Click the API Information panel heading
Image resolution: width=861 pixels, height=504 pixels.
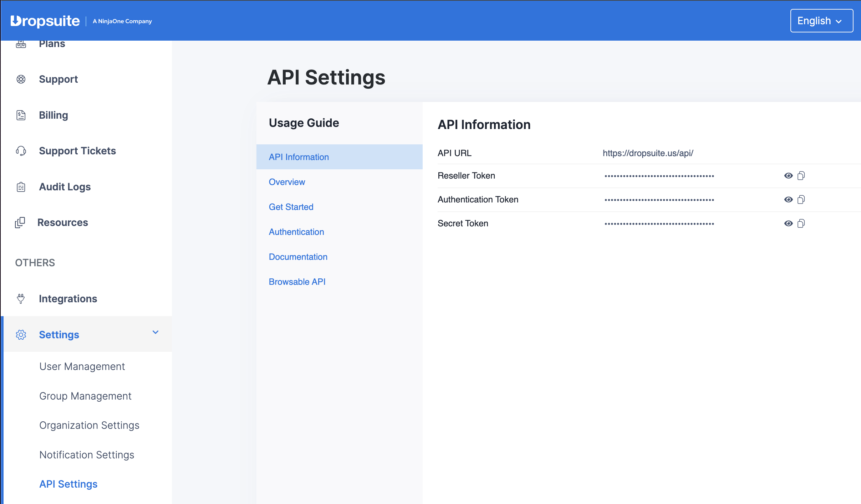(x=484, y=124)
